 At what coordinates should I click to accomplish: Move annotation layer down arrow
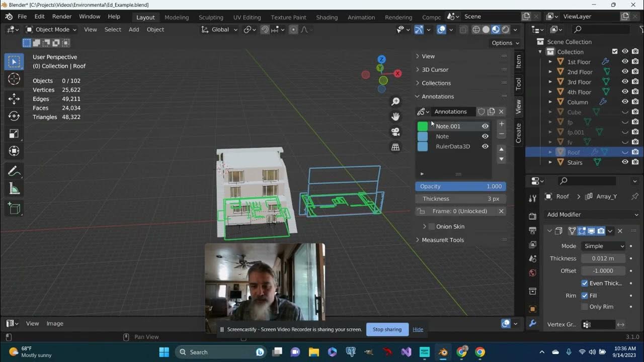coord(501,159)
